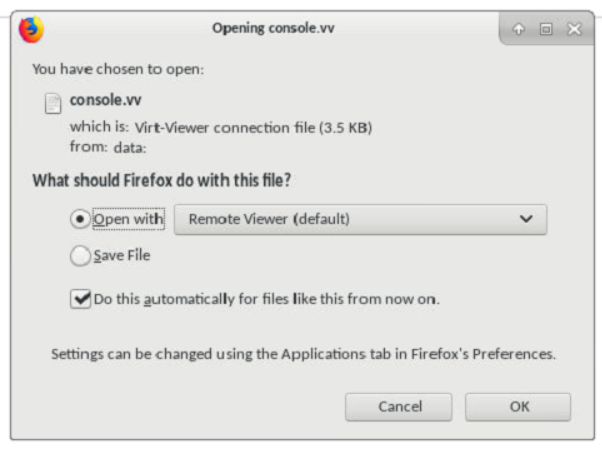Click the "Save File" text label
Image resolution: width=602 pixels, height=449 pixels.
tap(122, 256)
